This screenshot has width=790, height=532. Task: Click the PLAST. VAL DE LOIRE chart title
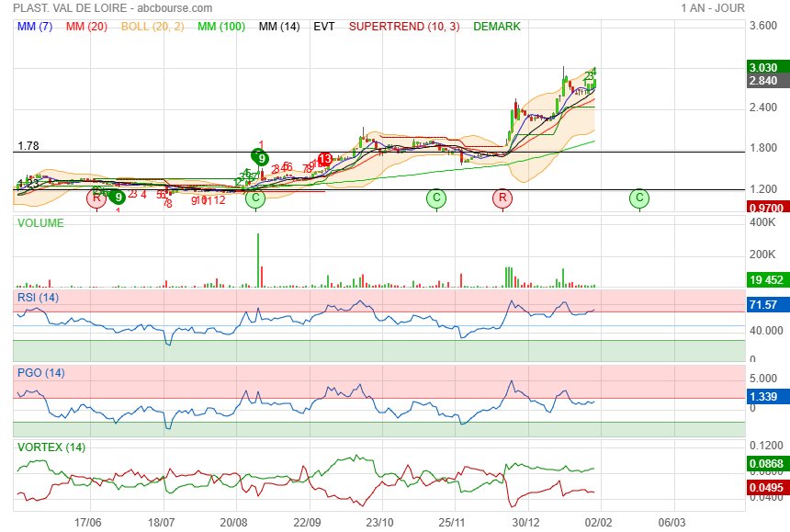point(67,8)
